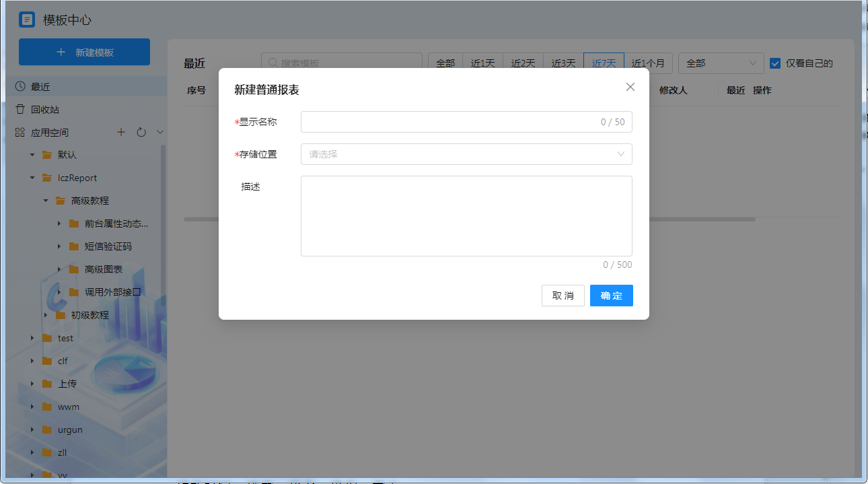This screenshot has height=484, width=868.
Task: Click the plus icon beside 应用空间
Action: [121, 133]
